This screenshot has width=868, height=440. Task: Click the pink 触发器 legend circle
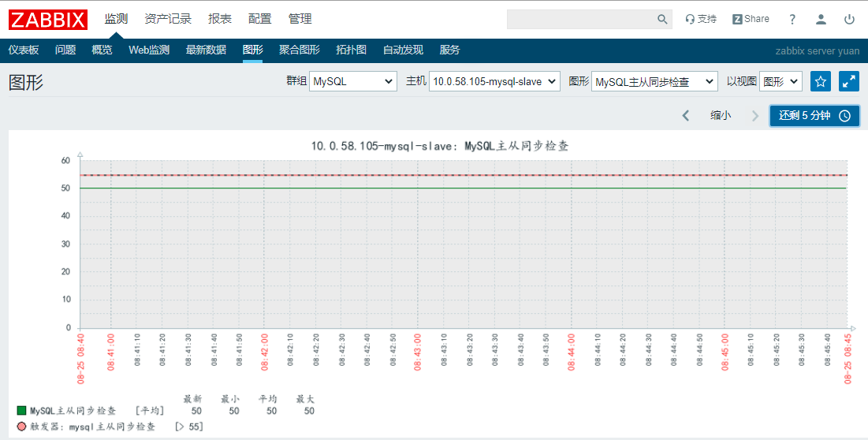coord(21,427)
